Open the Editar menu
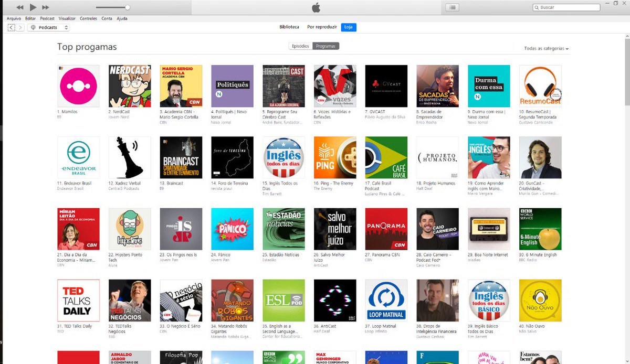630x364 pixels. [x=30, y=18]
